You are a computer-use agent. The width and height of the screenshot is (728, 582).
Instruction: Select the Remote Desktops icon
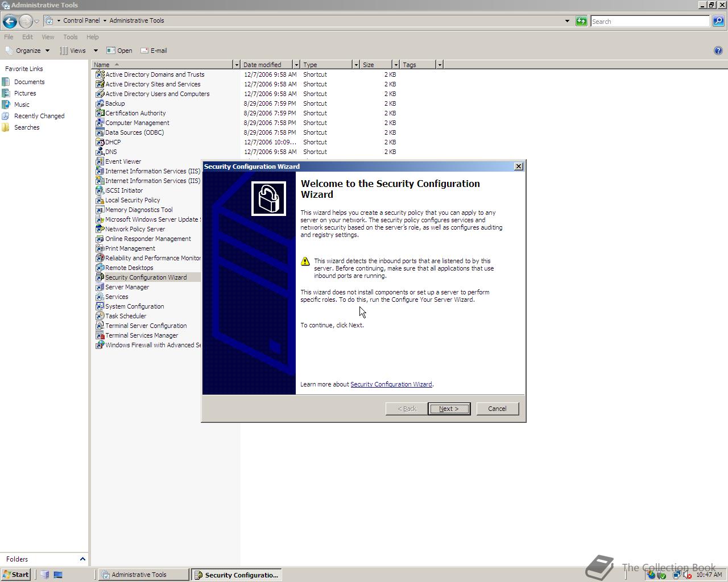[100, 268]
